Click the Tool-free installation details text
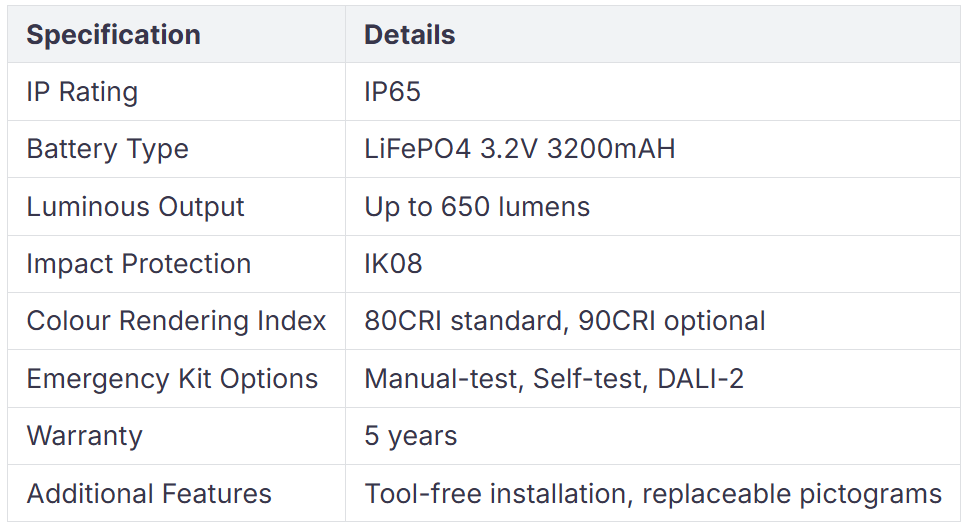The height and width of the screenshot is (529, 972). coord(496,494)
